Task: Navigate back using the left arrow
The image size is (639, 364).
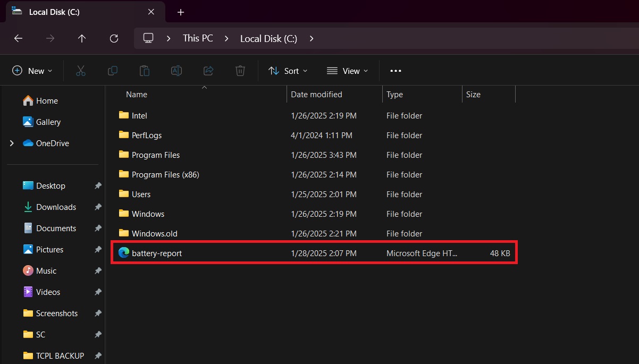Action: click(18, 38)
